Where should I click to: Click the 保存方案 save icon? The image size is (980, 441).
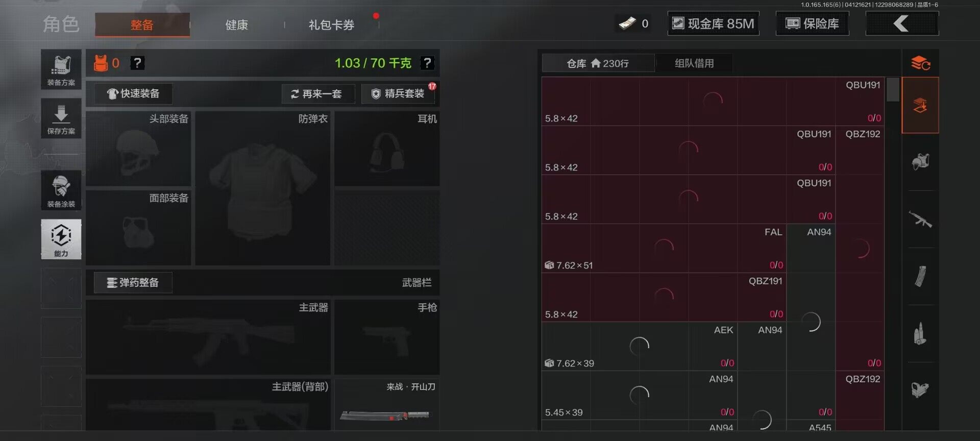[61, 118]
